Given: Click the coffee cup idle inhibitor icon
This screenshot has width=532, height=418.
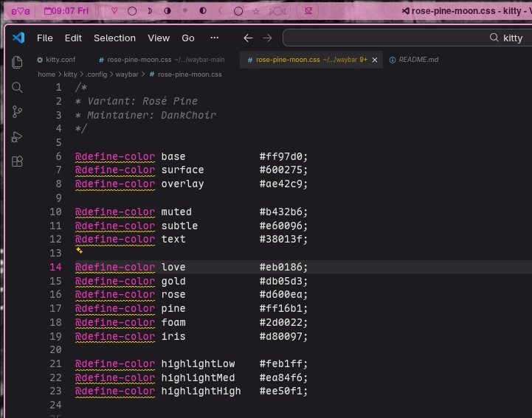Looking at the screenshot, I should click(308, 11).
